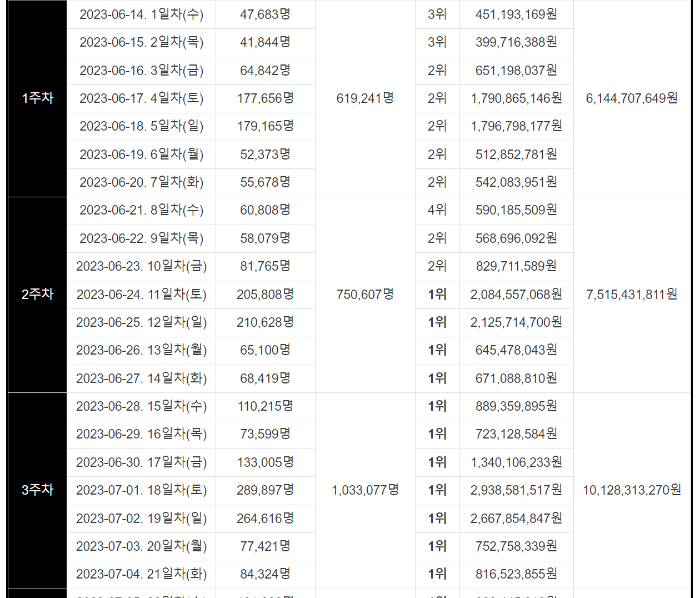Click the 47,683명 audience count cell
Screen dimensions: 700x598
265,14
